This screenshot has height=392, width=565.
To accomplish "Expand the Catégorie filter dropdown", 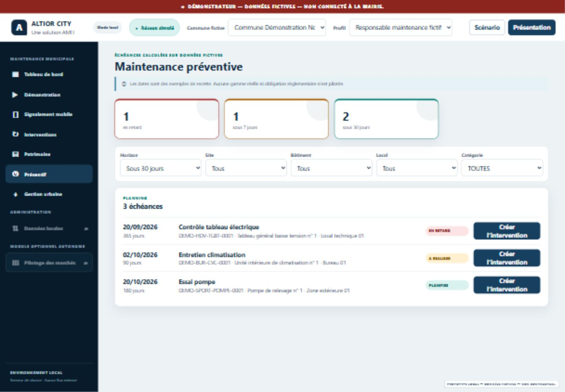I will (x=502, y=168).
